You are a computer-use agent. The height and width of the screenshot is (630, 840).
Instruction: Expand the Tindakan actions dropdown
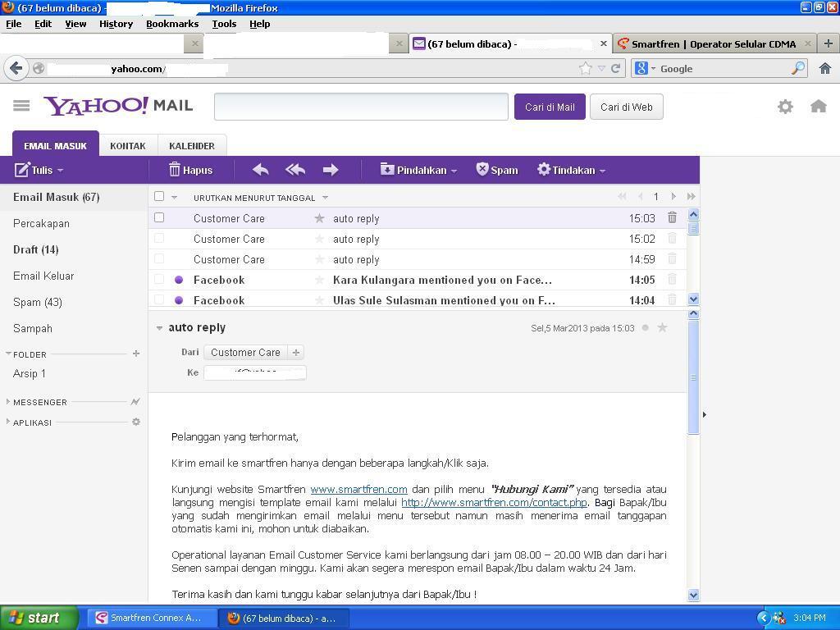pyautogui.click(x=572, y=170)
